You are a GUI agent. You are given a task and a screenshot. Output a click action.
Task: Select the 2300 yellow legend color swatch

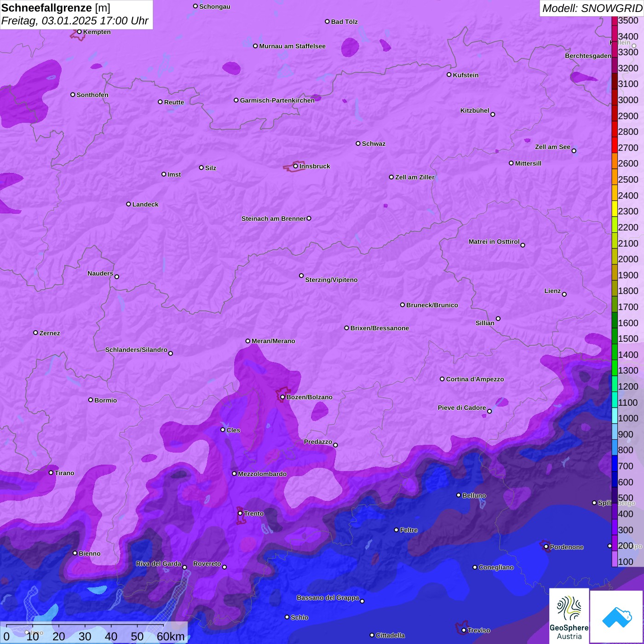pos(614,208)
